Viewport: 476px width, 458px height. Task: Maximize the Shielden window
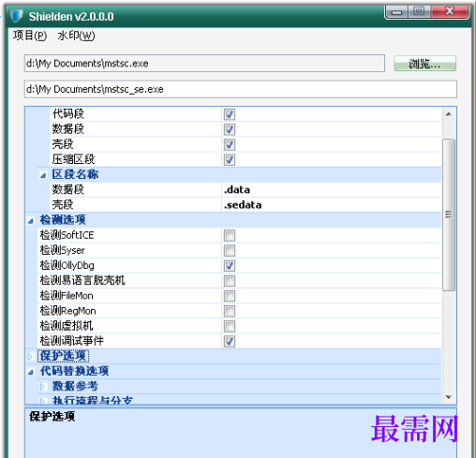(x=419, y=11)
